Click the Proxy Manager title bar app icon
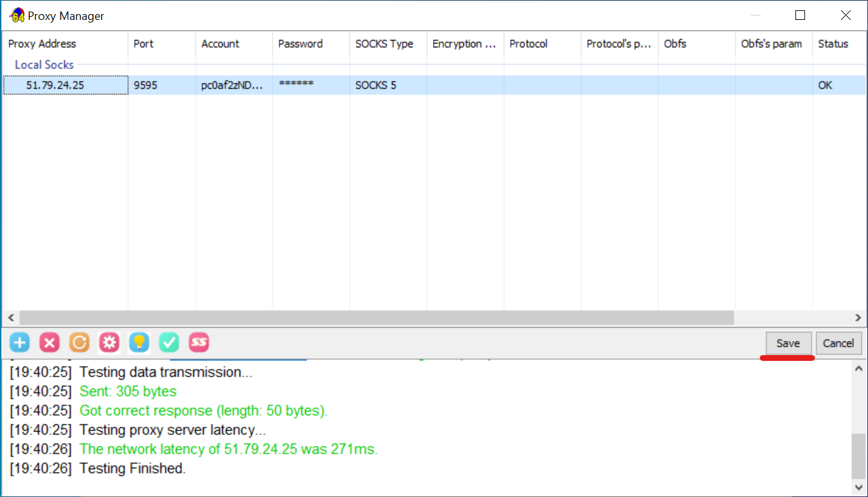This screenshot has width=868, height=497. (x=17, y=15)
